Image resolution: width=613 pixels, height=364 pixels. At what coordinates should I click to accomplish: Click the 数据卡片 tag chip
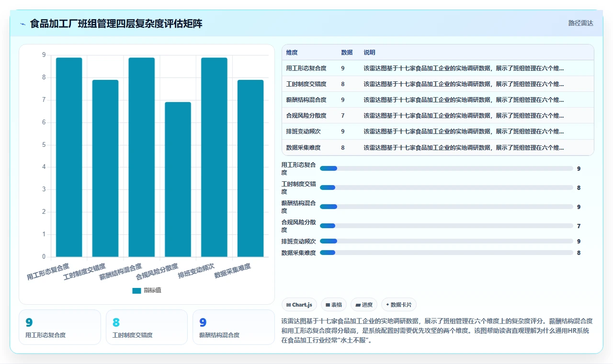click(x=399, y=305)
